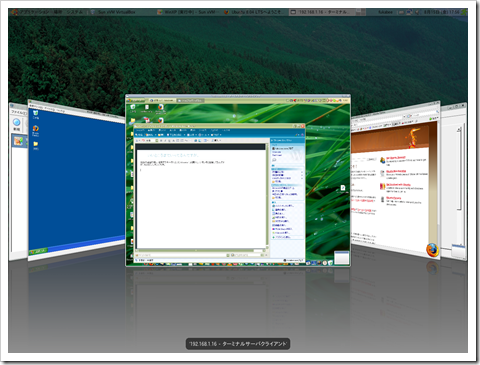Click second-row Firefox shortcut on center desktop
This screenshot has height=365, width=480.
[x=161, y=120]
